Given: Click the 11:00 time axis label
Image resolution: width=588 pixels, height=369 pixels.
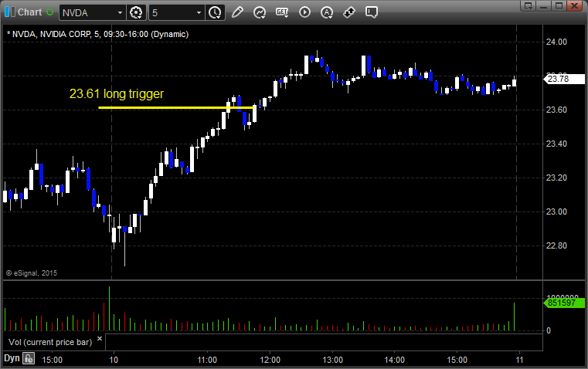Looking at the screenshot, I should click(207, 360).
